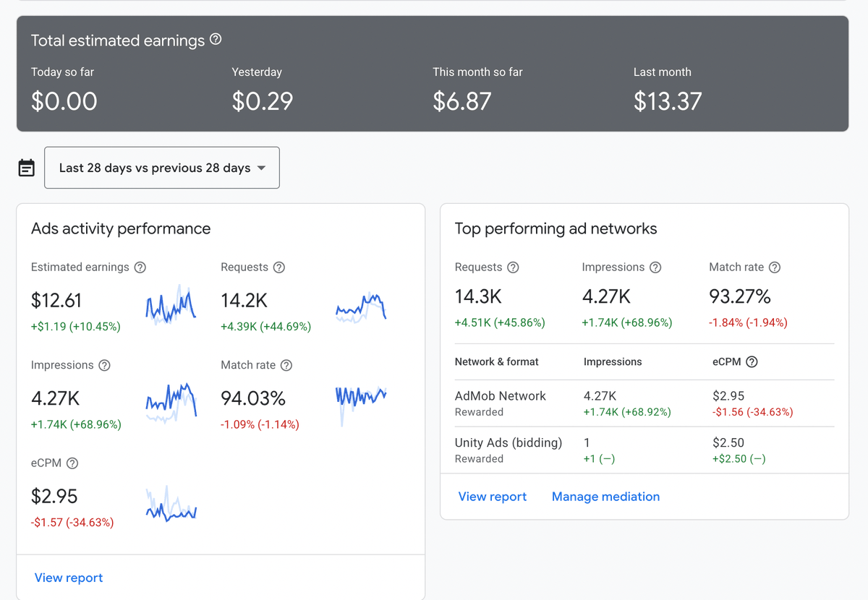Open the Manage mediation link
This screenshot has width=868, height=600.
[x=605, y=497]
